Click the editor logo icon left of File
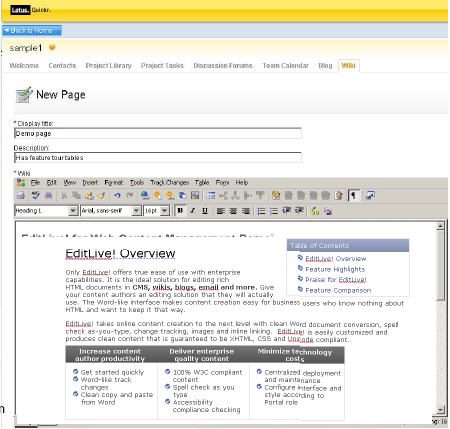 coord(21,182)
